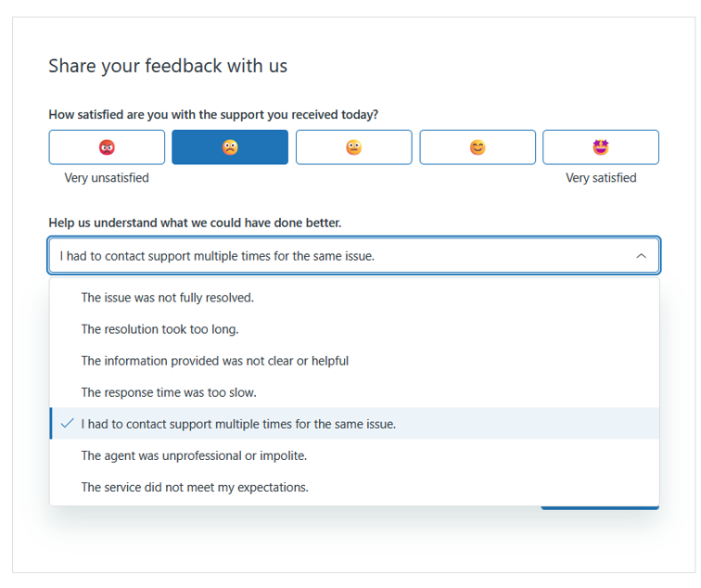Select service did not meet my expectations
Image resolution: width=701 pixels, height=588 pixels.
pyautogui.click(x=195, y=487)
